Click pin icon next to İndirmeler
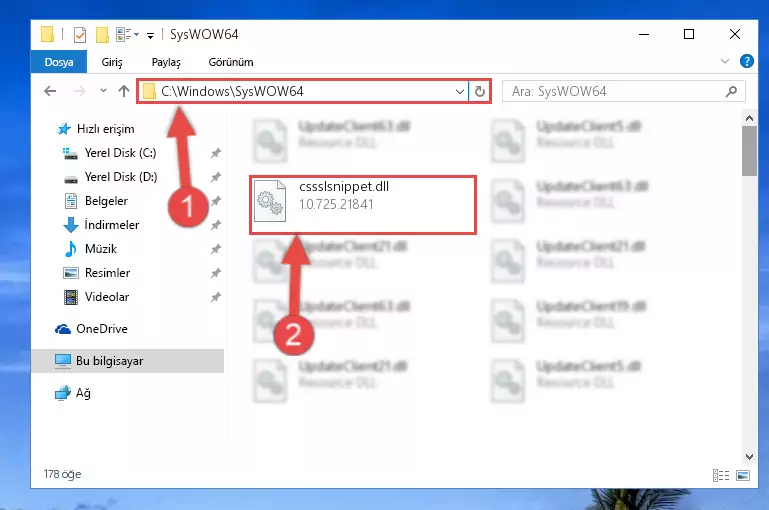The width and height of the screenshot is (769, 510). [216, 225]
